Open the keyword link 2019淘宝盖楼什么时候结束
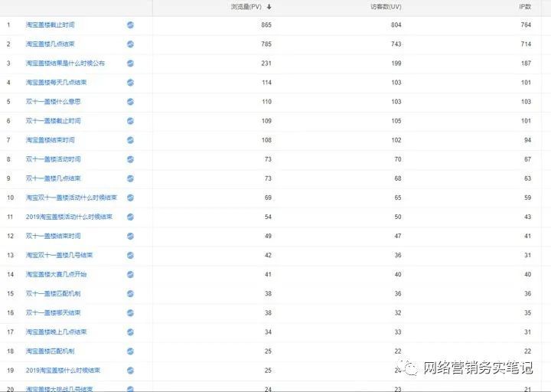551x392 pixels. [63, 371]
